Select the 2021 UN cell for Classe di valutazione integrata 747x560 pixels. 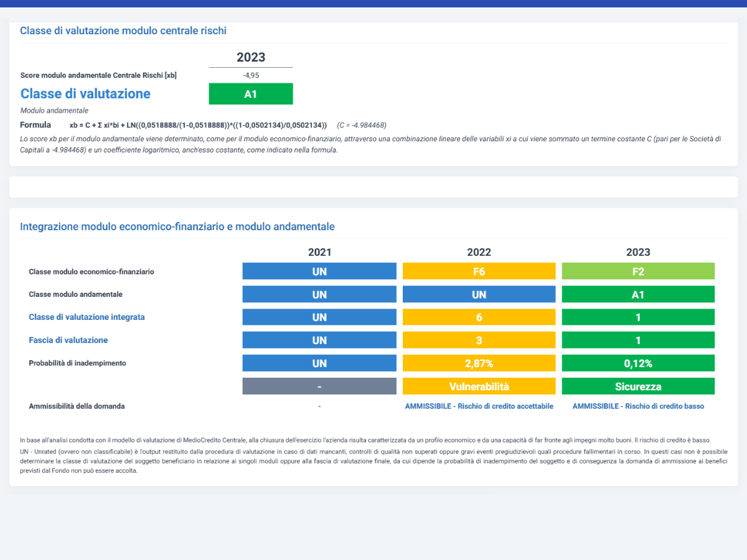[319, 317]
